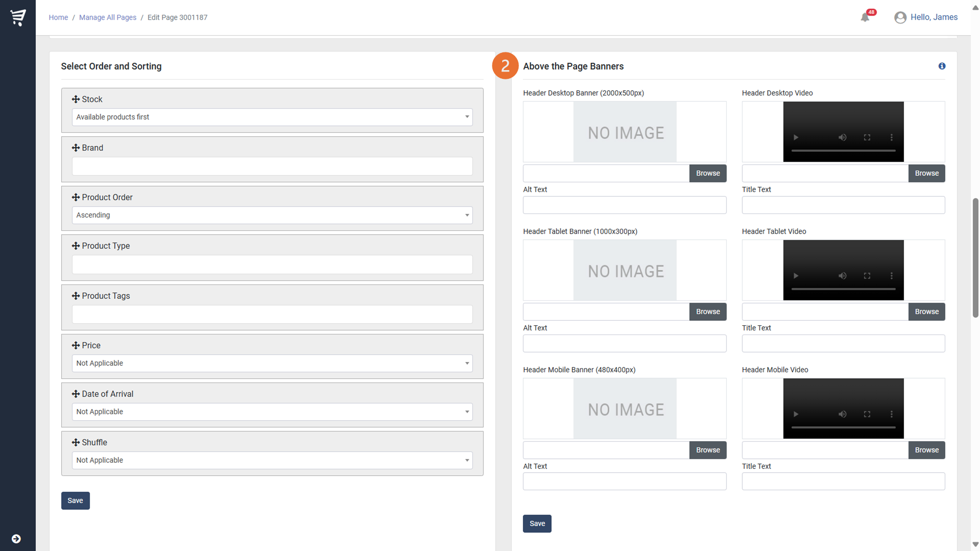Click the Brand input field

pos(272,167)
